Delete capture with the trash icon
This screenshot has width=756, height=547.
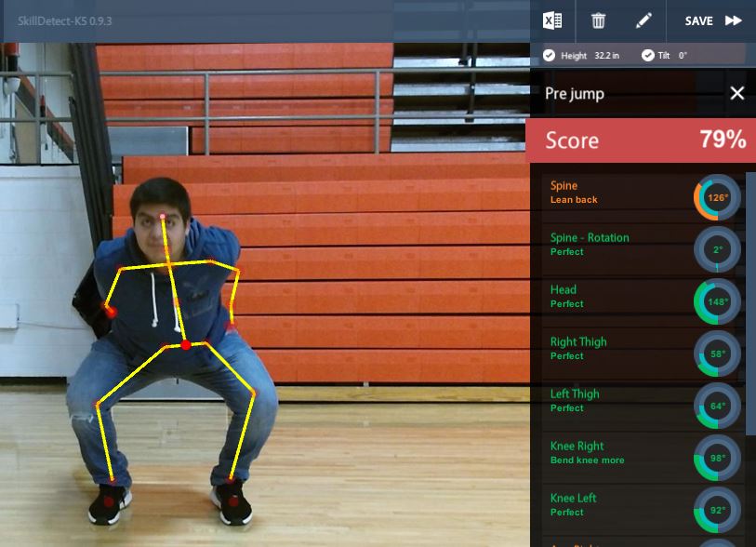[x=598, y=20]
